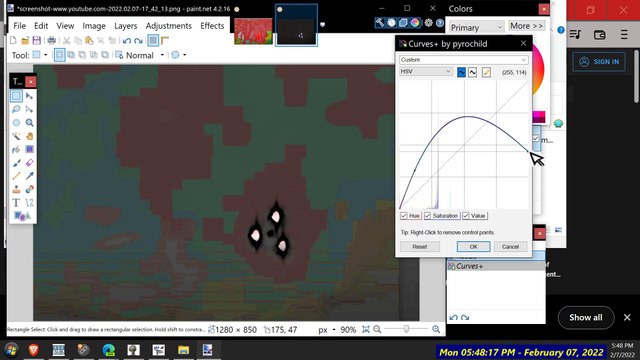Image resolution: width=640 pixels, height=360 pixels.
Task: Select the Move Selected Pixels tool
Action: coord(29,96)
